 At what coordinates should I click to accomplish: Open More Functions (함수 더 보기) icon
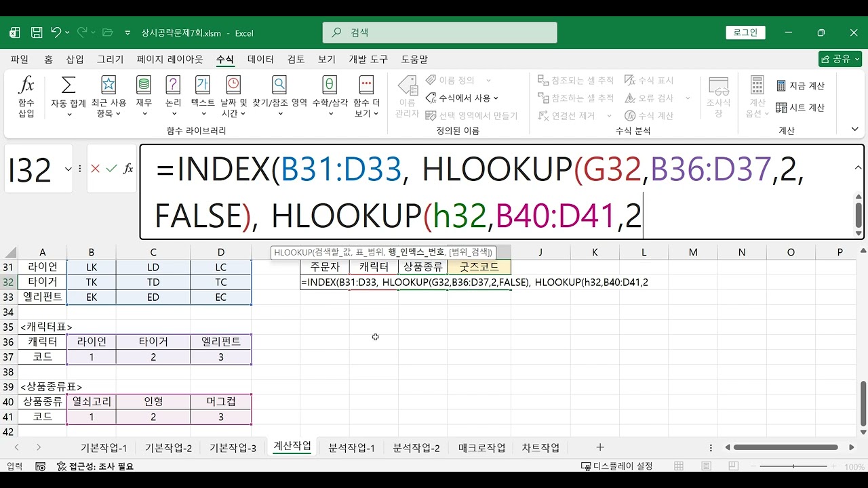367,96
